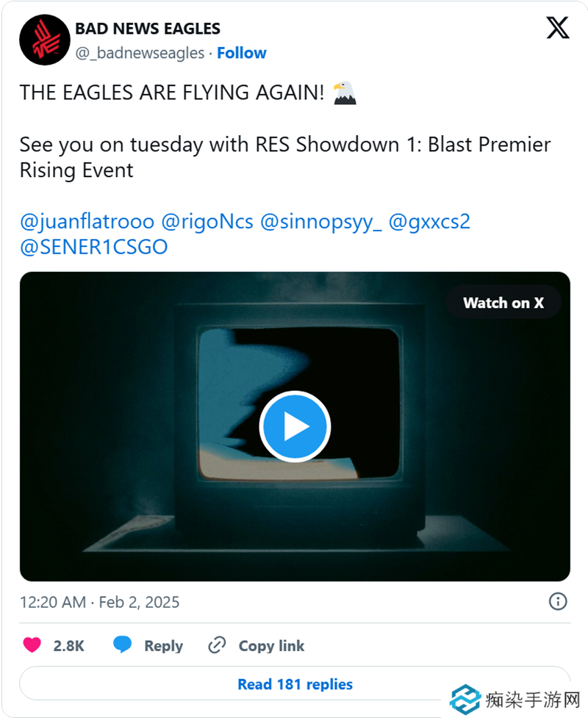
Task: Click the heart like icon
Action: pyautogui.click(x=32, y=645)
